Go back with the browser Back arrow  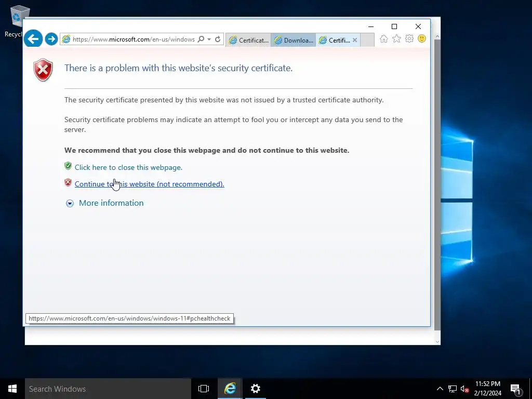[33, 39]
